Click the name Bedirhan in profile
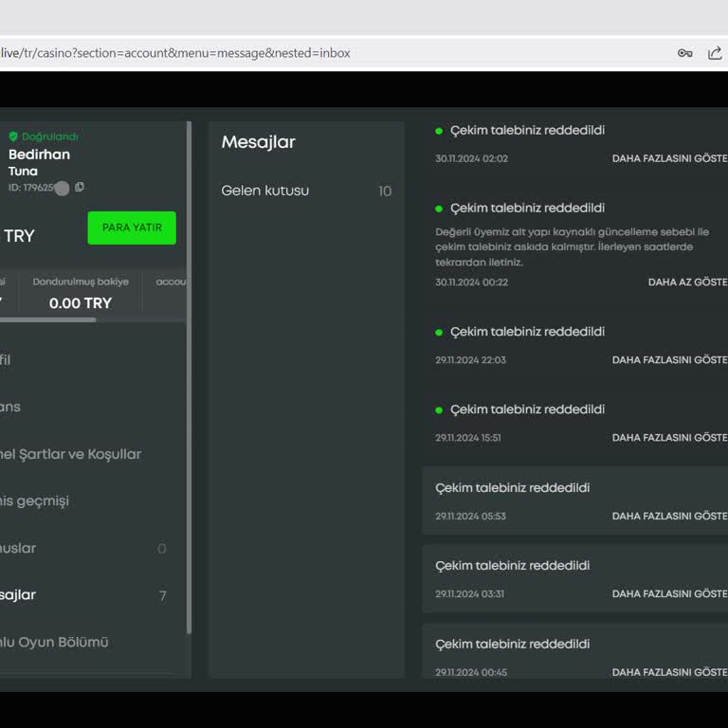728x728 pixels. (x=39, y=155)
